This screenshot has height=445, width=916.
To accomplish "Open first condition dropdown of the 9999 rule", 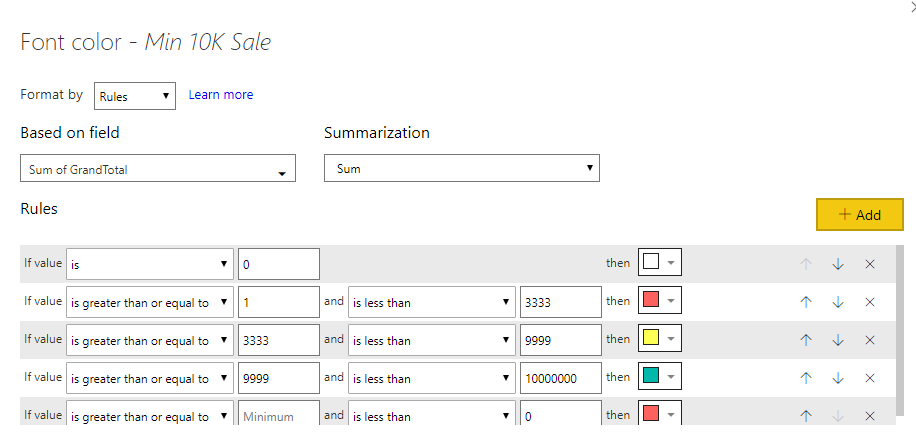I will (x=150, y=378).
